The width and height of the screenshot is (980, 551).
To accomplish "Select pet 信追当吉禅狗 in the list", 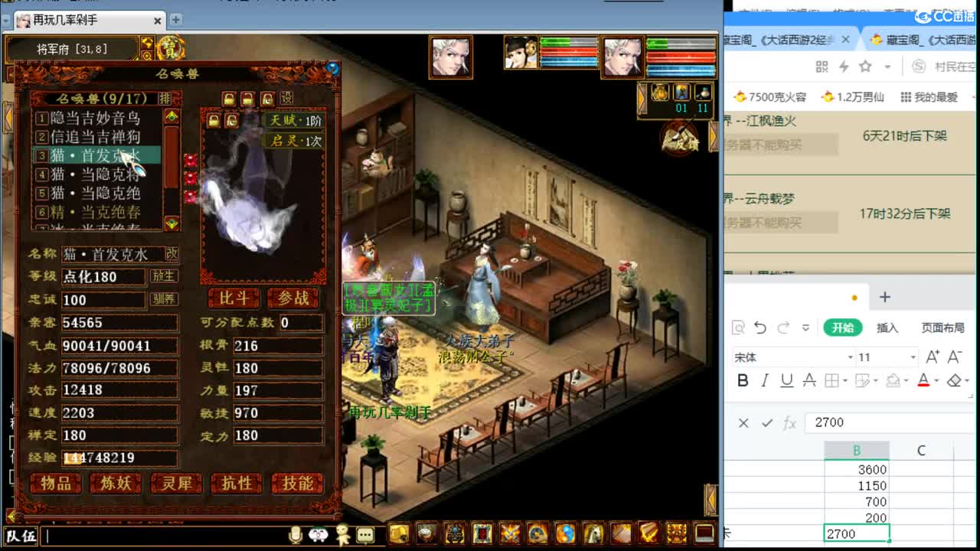I will (96, 137).
